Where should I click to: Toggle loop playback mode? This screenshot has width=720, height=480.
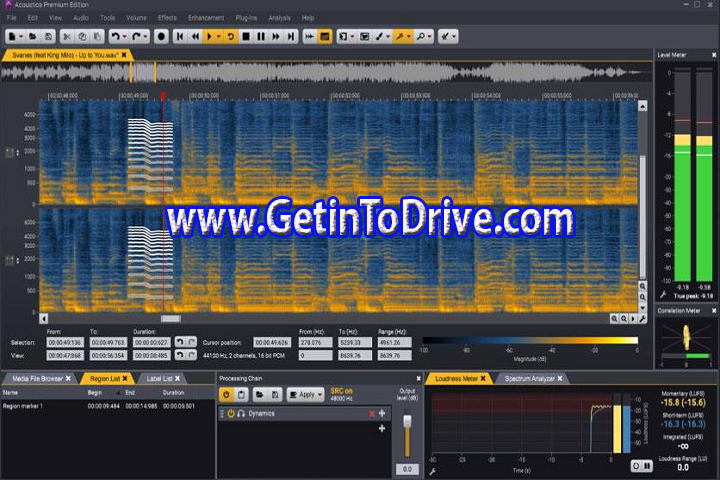(231, 36)
